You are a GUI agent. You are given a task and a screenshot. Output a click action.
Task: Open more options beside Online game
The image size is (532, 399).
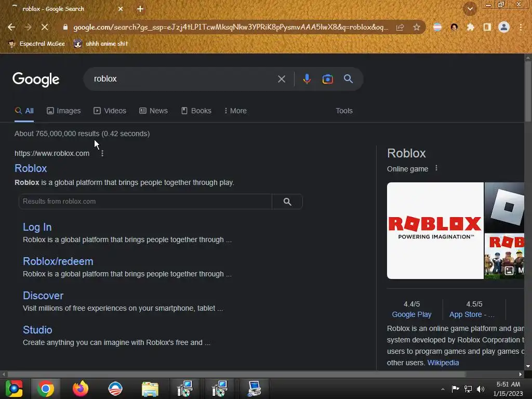point(436,168)
